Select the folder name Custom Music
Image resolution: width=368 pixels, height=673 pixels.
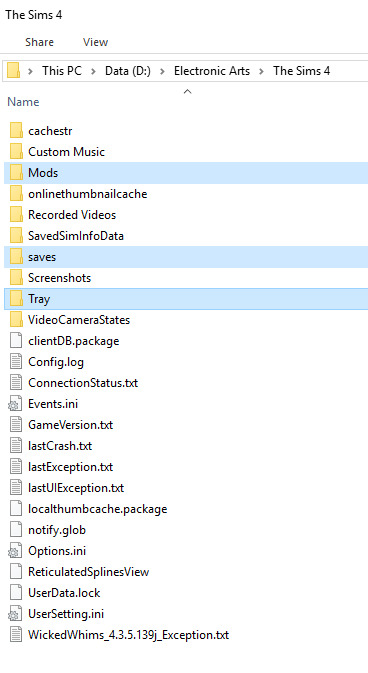pyautogui.click(x=67, y=152)
